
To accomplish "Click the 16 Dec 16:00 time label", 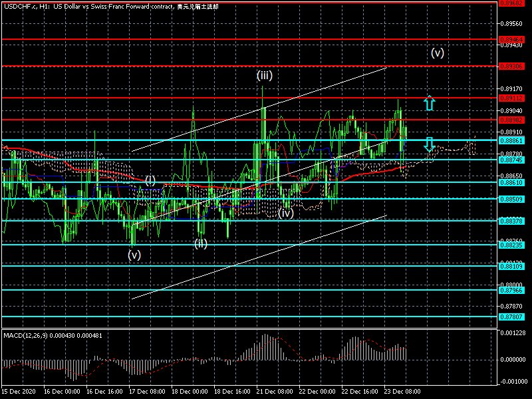I will (104, 392).
